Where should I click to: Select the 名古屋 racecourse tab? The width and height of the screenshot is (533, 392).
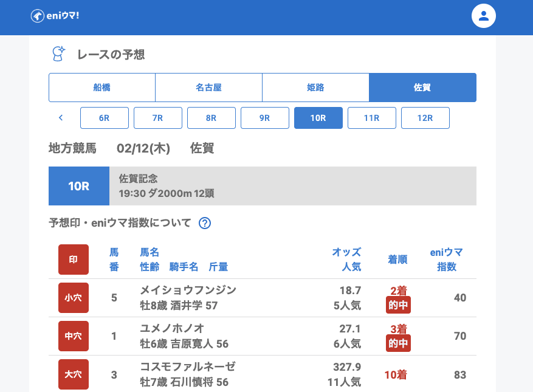208,88
